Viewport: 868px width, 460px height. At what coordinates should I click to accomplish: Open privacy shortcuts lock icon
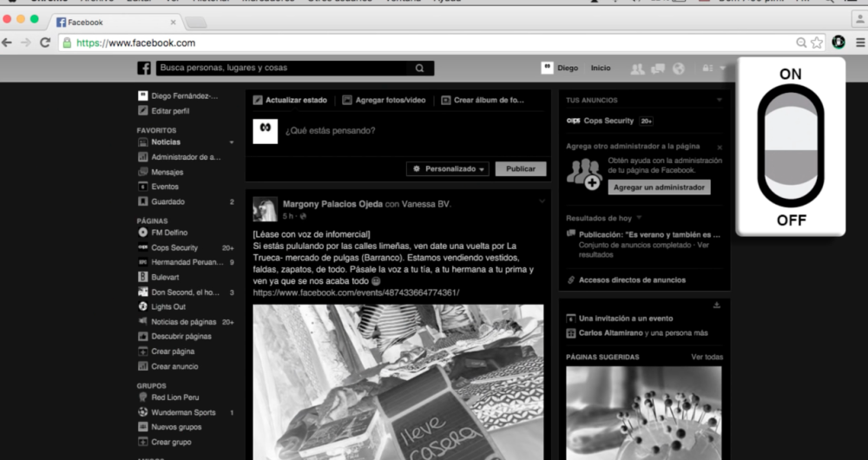(707, 68)
